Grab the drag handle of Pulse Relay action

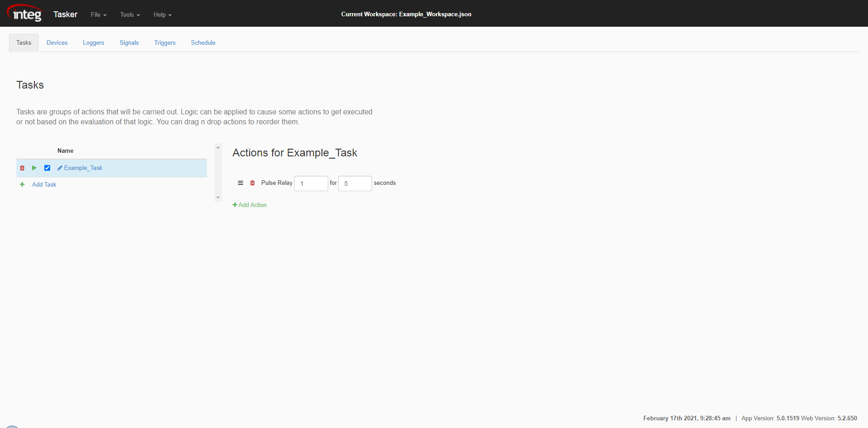tap(241, 183)
